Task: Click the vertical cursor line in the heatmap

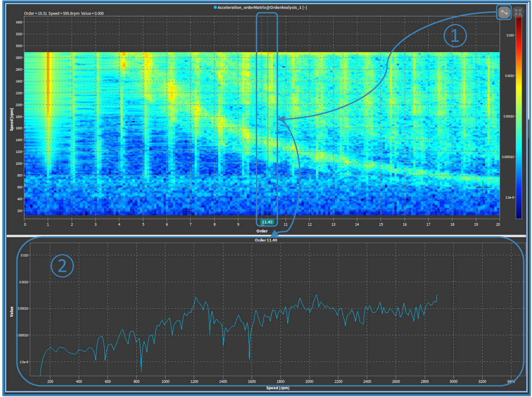Action: pyautogui.click(x=268, y=116)
